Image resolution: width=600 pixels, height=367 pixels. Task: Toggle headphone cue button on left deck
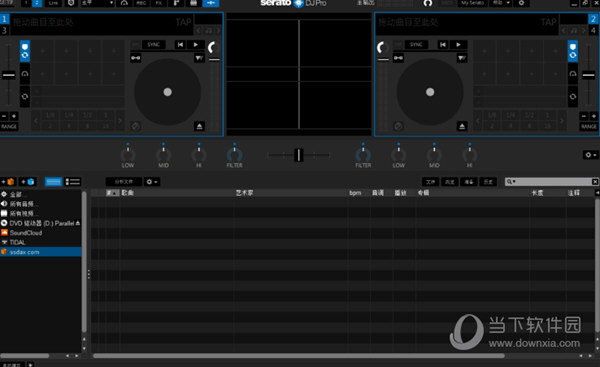tap(25, 74)
